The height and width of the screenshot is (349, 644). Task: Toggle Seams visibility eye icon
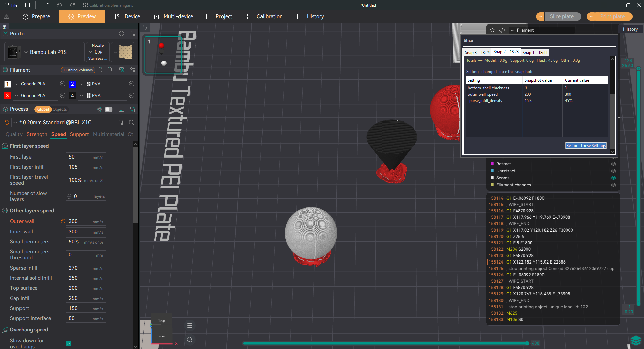click(x=613, y=178)
